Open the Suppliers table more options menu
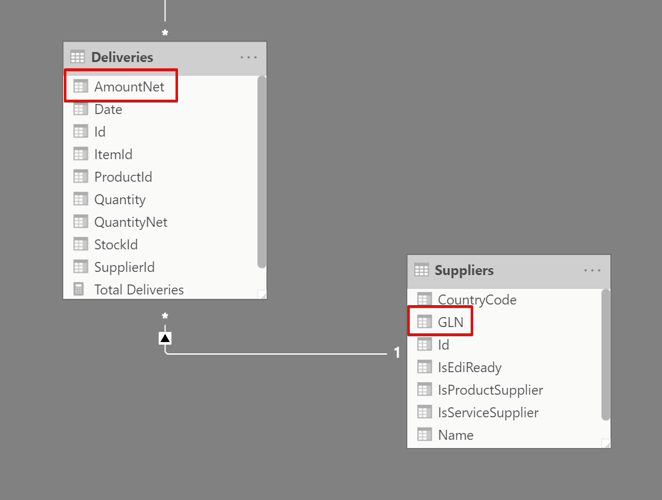The width and height of the screenshot is (662, 500). [592, 270]
